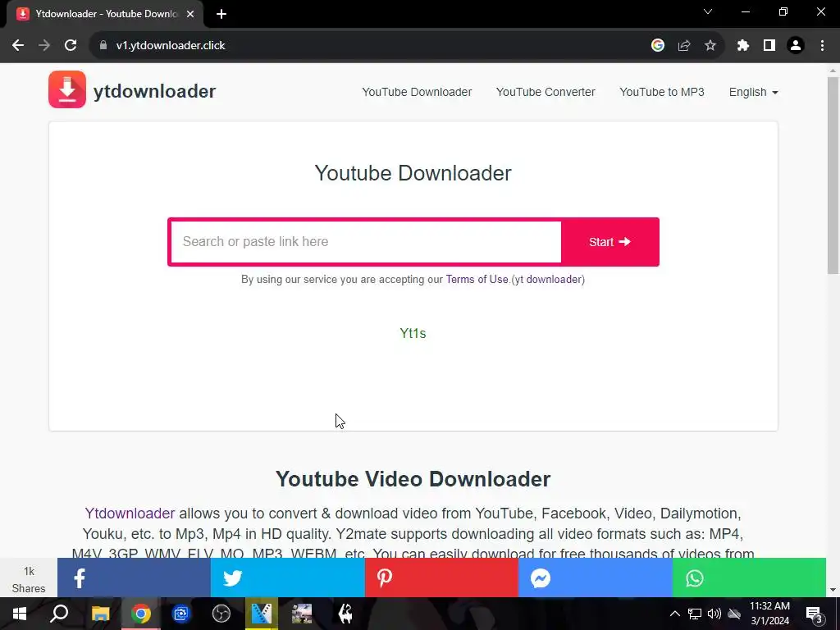Open the tab search chevron
Screen dimensions: 840x630
coord(708,11)
